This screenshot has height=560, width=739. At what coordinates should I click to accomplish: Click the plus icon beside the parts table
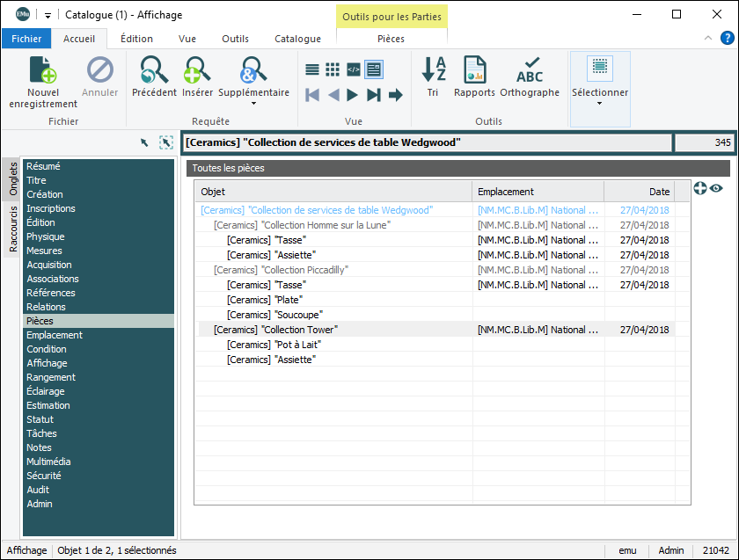point(700,188)
